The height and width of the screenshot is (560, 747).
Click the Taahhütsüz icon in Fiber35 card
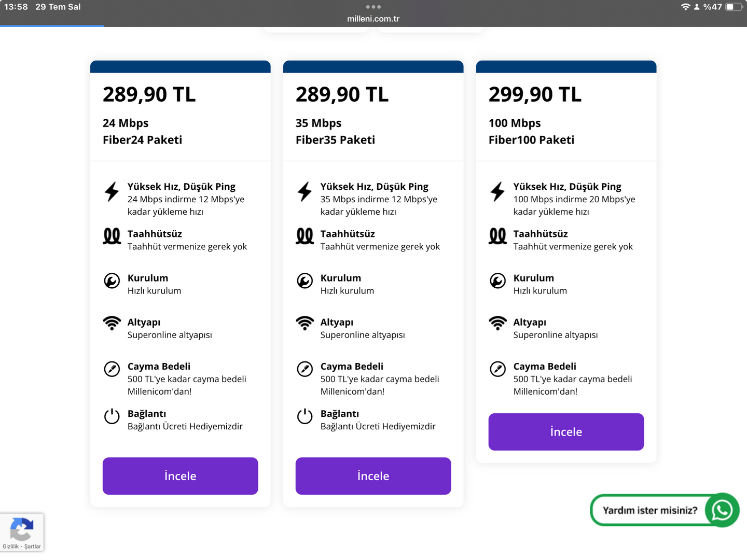(x=305, y=236)
